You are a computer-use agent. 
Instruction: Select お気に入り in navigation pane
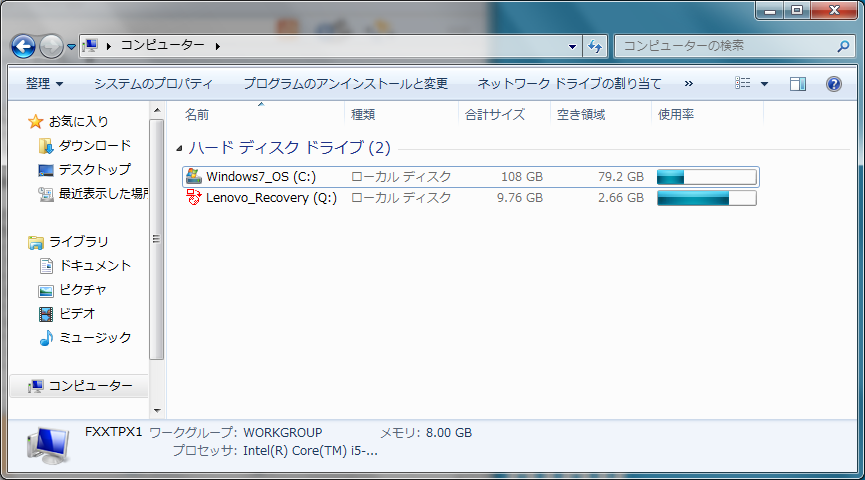pos(79,121)
